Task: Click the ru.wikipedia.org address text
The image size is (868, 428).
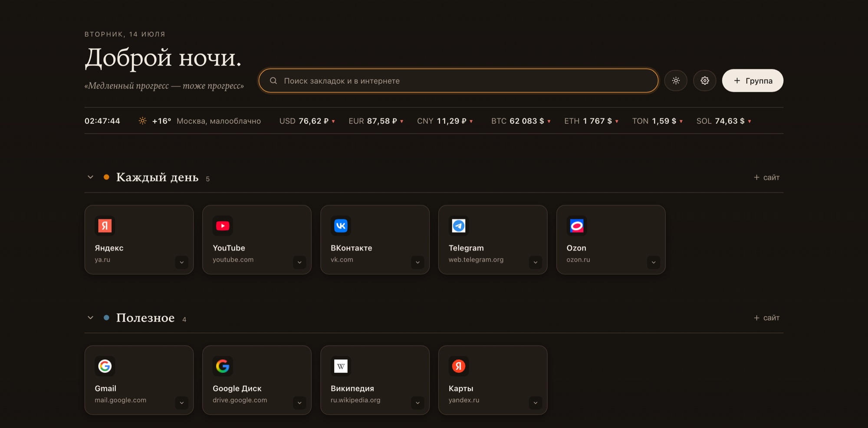Action: pos(355,400)
